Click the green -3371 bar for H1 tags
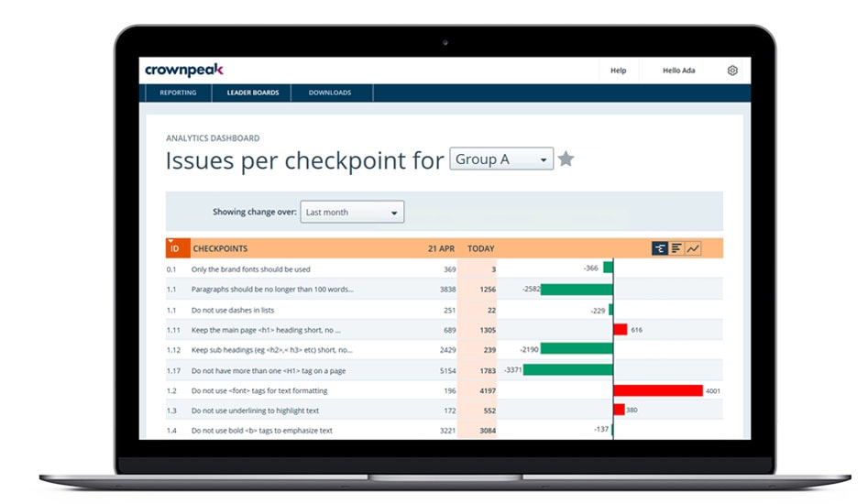868x504 pixels. pyautogui.click(x=567, y=370)
